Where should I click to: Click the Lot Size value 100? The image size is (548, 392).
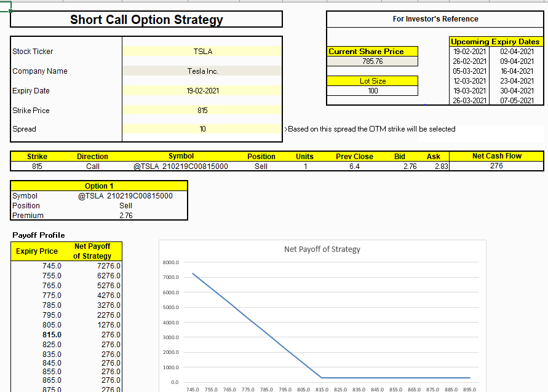click(373, 91)
